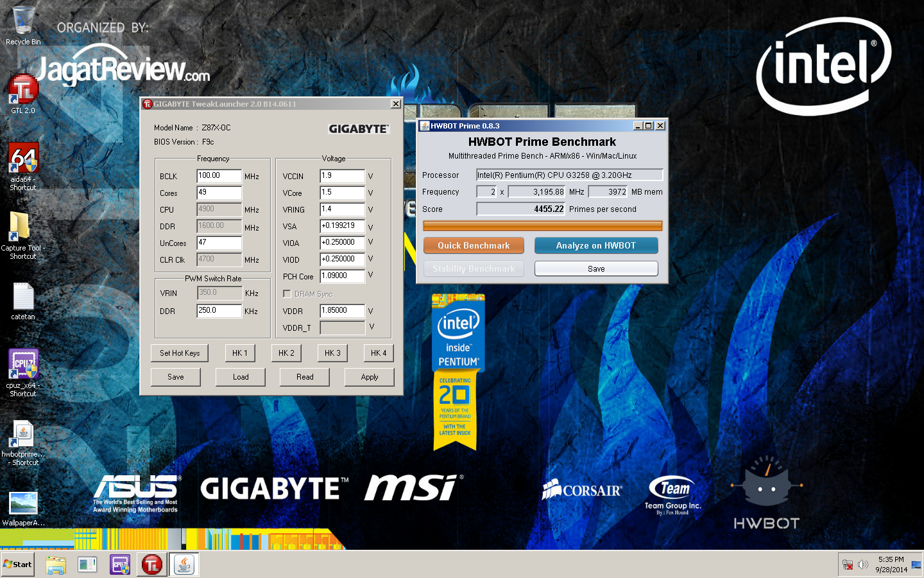Click the Load button in TweakLauncher
This screenshot has height=578, width=924.
tap(241, 377)
